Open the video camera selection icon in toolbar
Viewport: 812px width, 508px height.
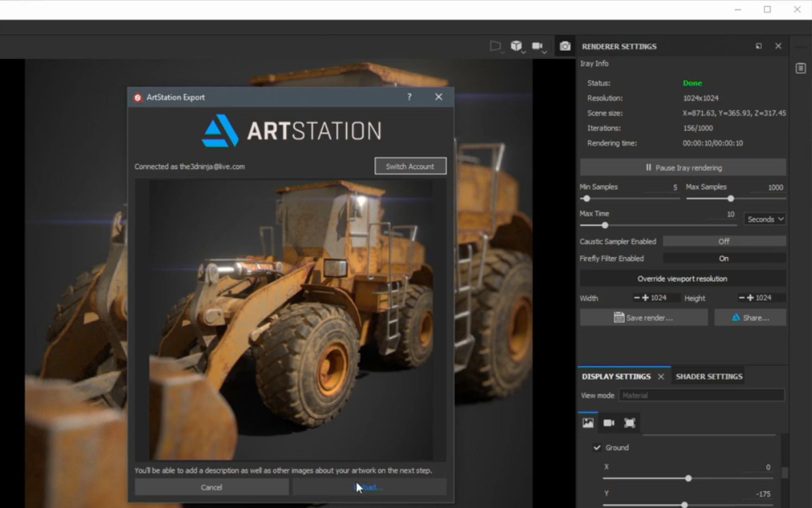click(x=538, y=46)
